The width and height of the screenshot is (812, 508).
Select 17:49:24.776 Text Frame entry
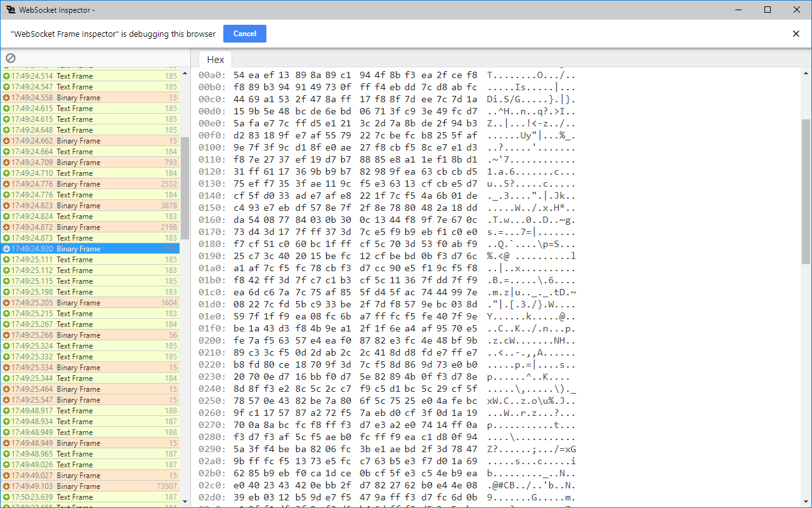coord(90,195)
